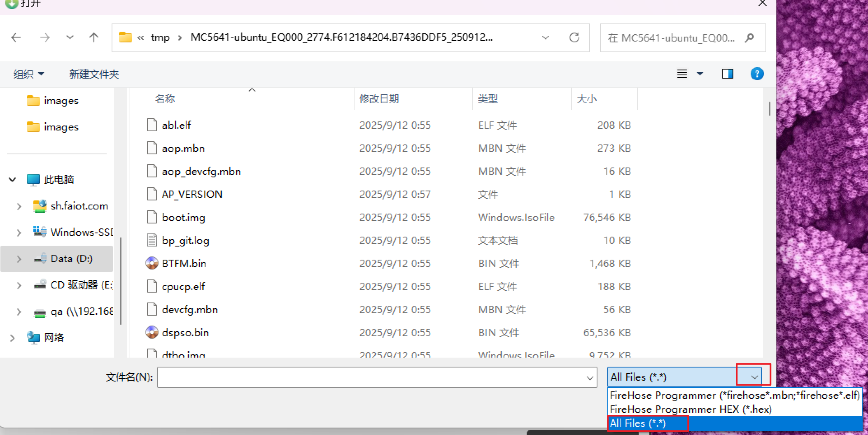Image resolution: width=868 pixels, height=435 pixels.
Task: Sort by 修改日期 column header
Action: click(379, 99)
